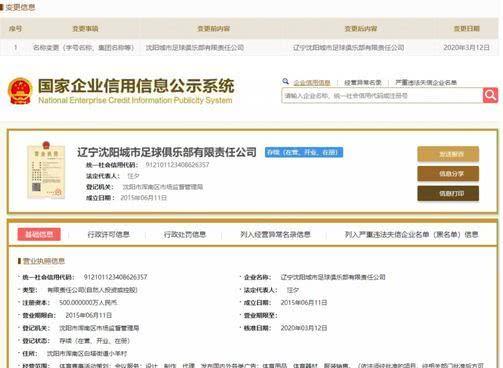Select the 严重违法失信企业名单 search category
The width and height of the screenshot is (503, 368).
point(426,82)
